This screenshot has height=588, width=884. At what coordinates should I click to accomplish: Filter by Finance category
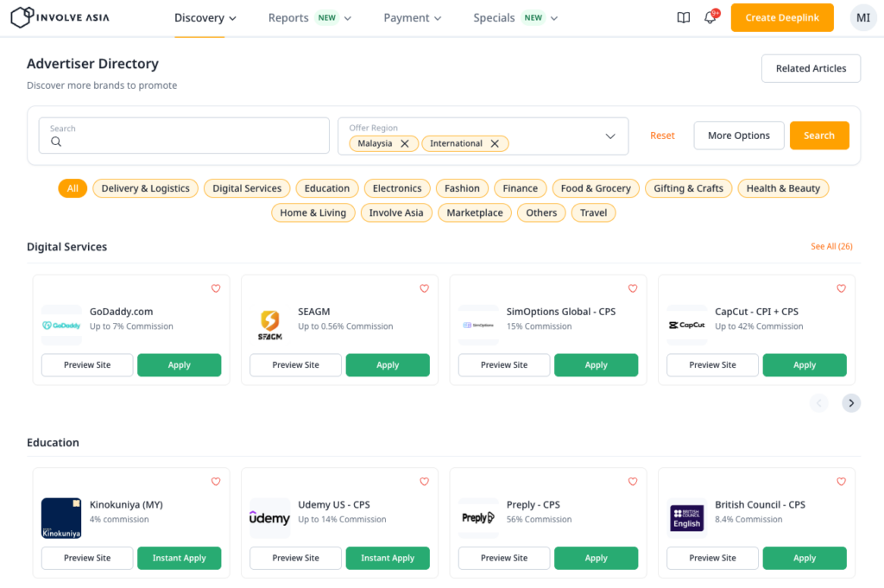click(x=521, y=188)
